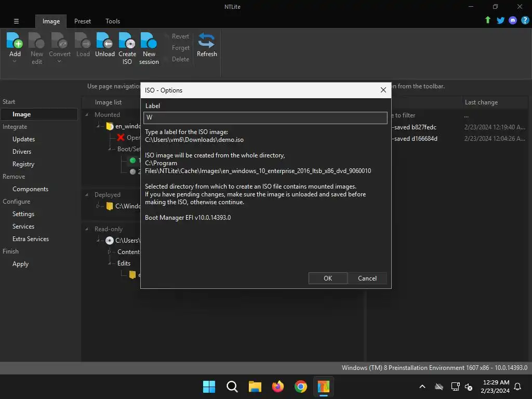The height and width of the screenshot is (399, 532).
Task: Collapse the Deployed group
Action: 87,195
